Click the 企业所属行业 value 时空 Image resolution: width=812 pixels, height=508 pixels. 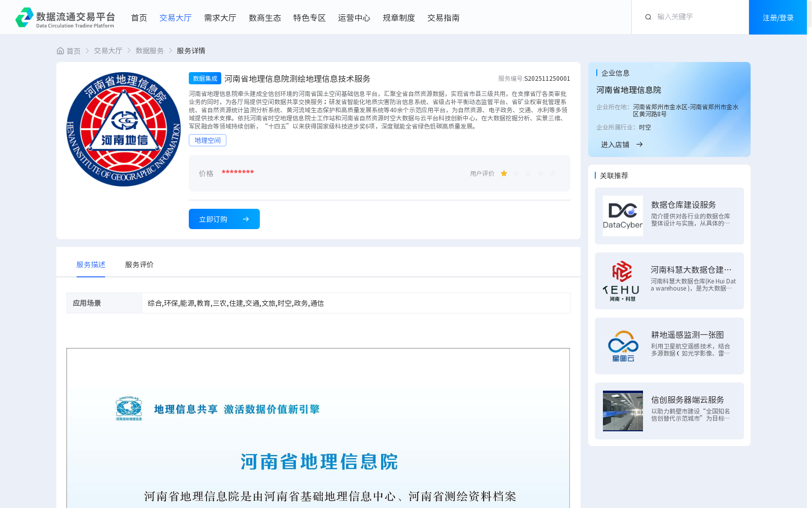(645, 128)
